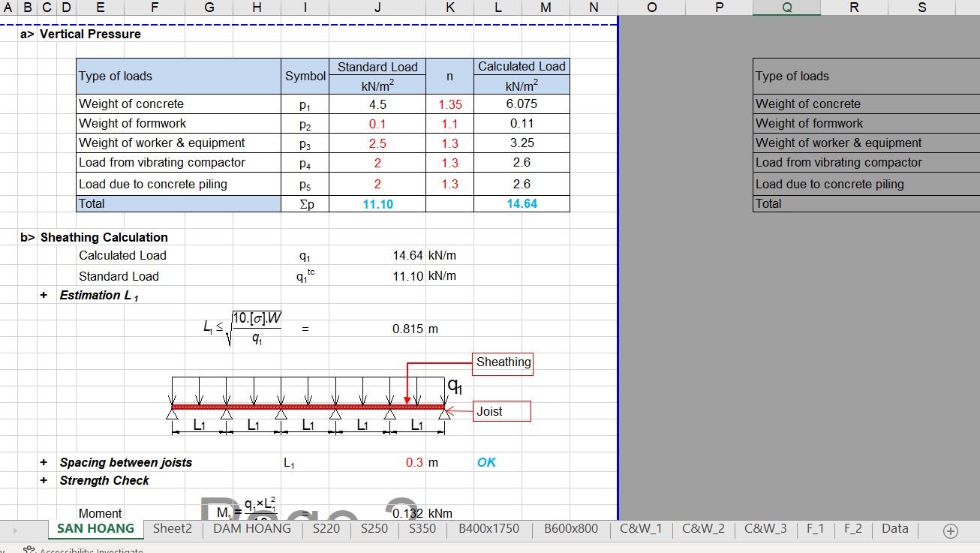
Task: Open the F_2 sheet tab
Action: [853, 528]
